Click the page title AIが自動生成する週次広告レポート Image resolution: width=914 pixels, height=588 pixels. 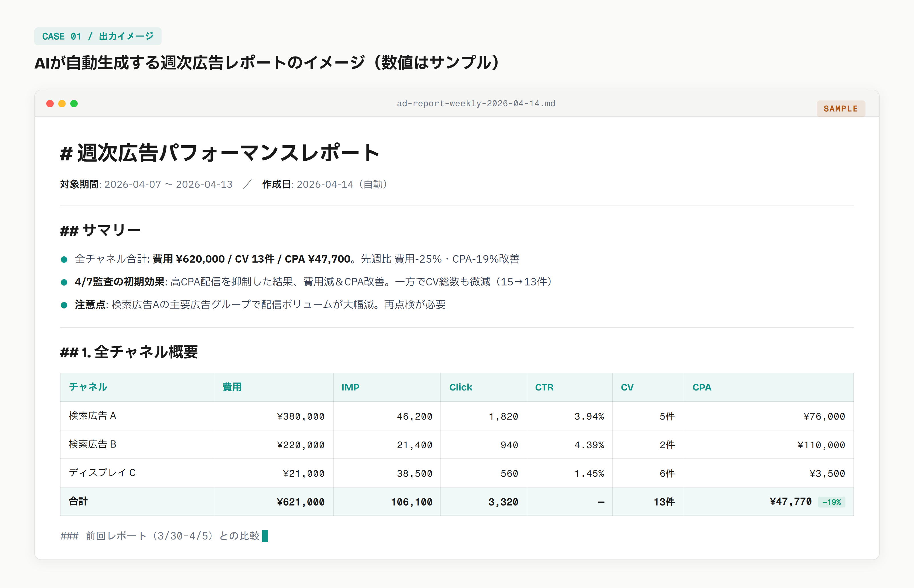pyautogui.click(x=267, y=63)
